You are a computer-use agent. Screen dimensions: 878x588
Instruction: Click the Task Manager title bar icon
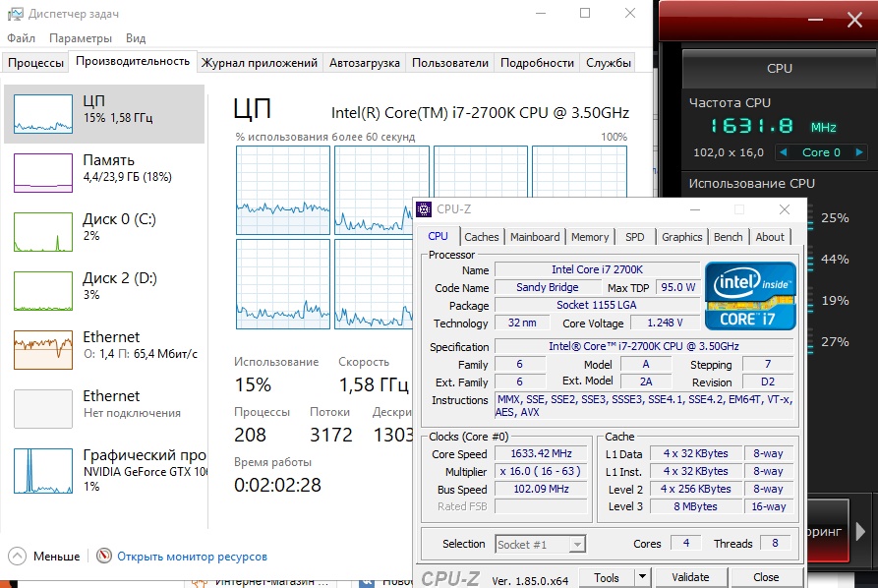coord(15,14)
